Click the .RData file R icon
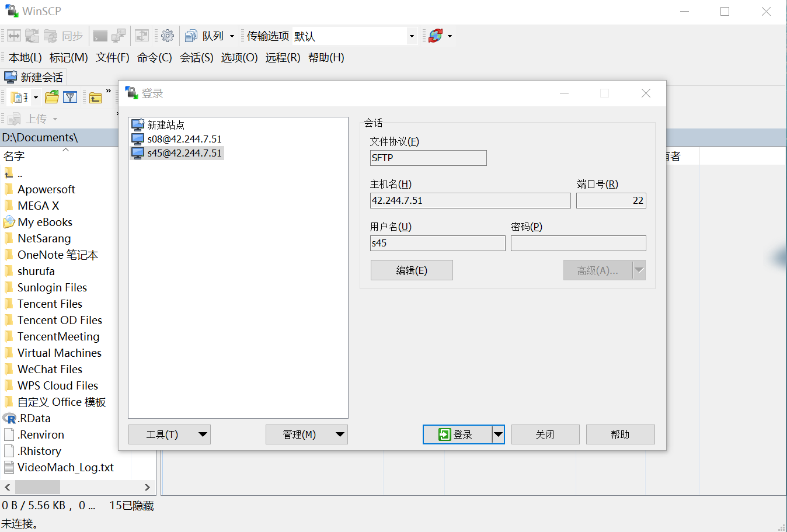 click(x=9, y=418)
